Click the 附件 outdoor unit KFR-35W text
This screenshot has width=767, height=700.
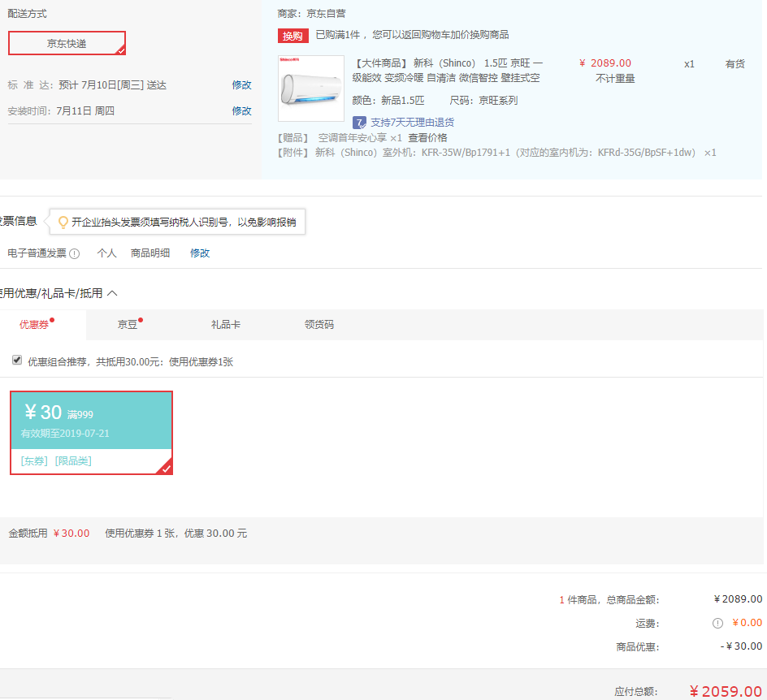point(496,153)
